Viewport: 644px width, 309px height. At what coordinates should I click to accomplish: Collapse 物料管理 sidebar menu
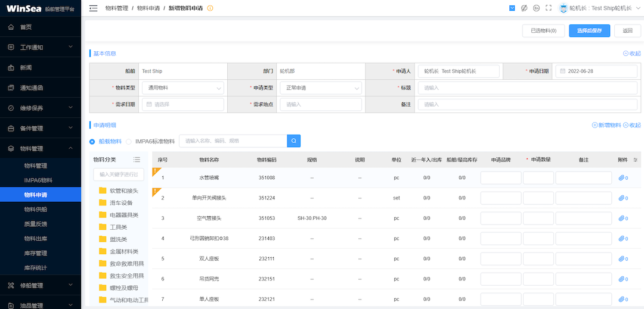coord(41,148)
